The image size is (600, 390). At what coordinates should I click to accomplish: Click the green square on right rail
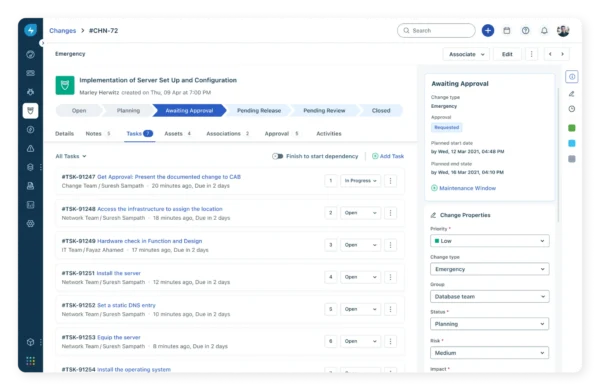(x=572, y=128)
